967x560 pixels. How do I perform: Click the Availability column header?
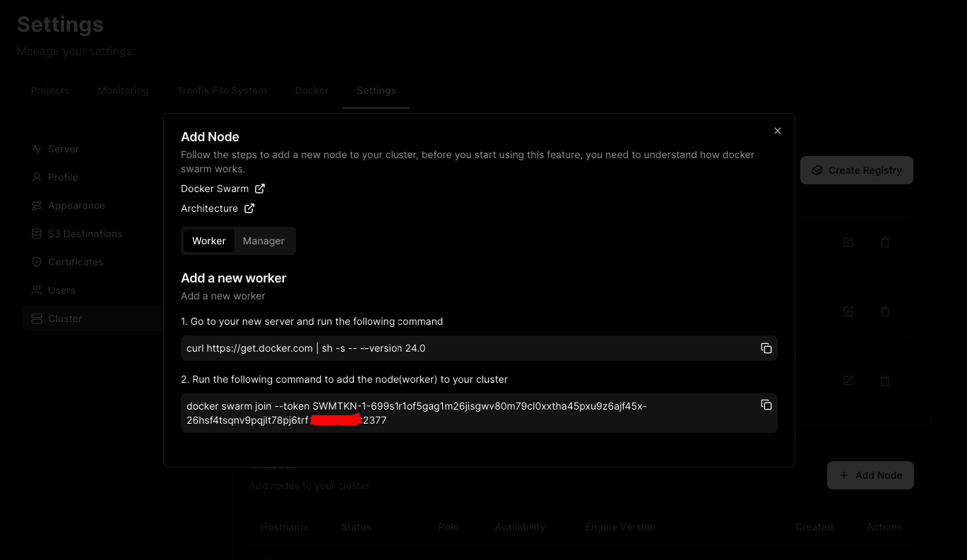[x=520, y=527]
